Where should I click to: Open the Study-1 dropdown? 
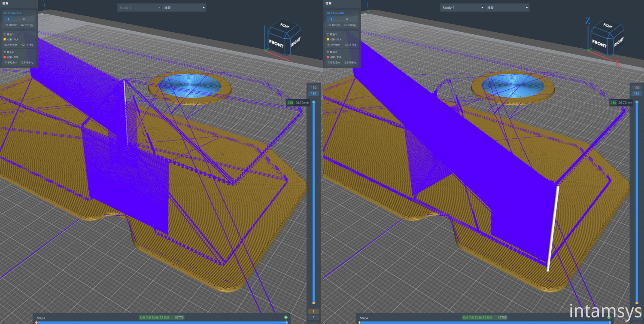(462, 7)
